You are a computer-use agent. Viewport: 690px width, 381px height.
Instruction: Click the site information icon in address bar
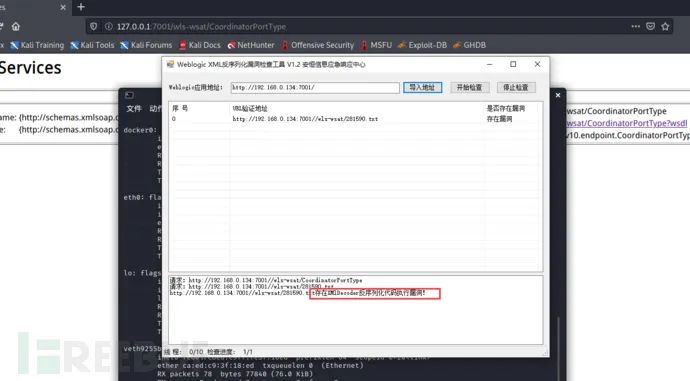click(x=108, y=26)
